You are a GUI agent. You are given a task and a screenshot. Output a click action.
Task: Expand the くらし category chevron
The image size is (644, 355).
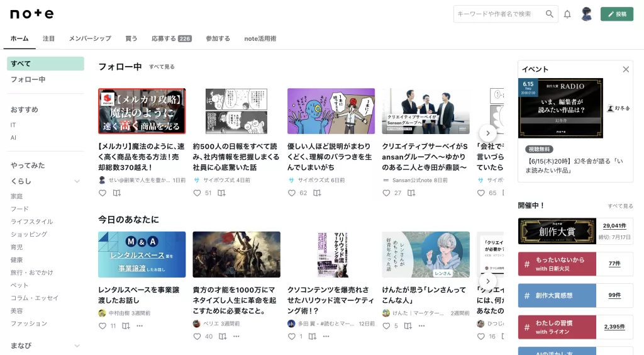point(77,181)
